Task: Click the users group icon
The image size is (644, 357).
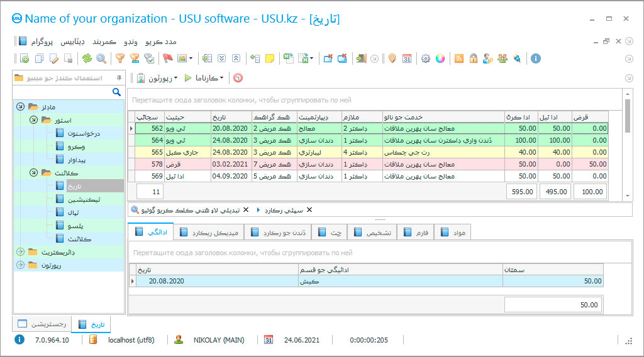Action: coord(502,58)
